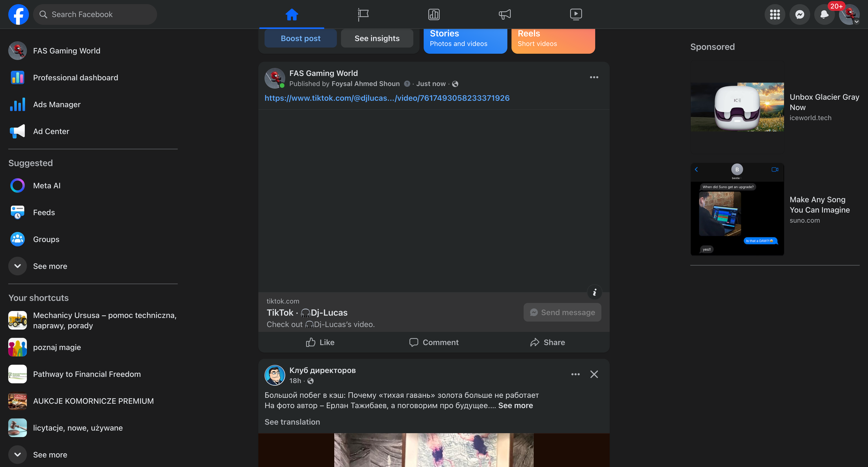Expand See more under Your shortcuts
The width and height of the screenshot is (868, 467).
(x=50, y=455)
